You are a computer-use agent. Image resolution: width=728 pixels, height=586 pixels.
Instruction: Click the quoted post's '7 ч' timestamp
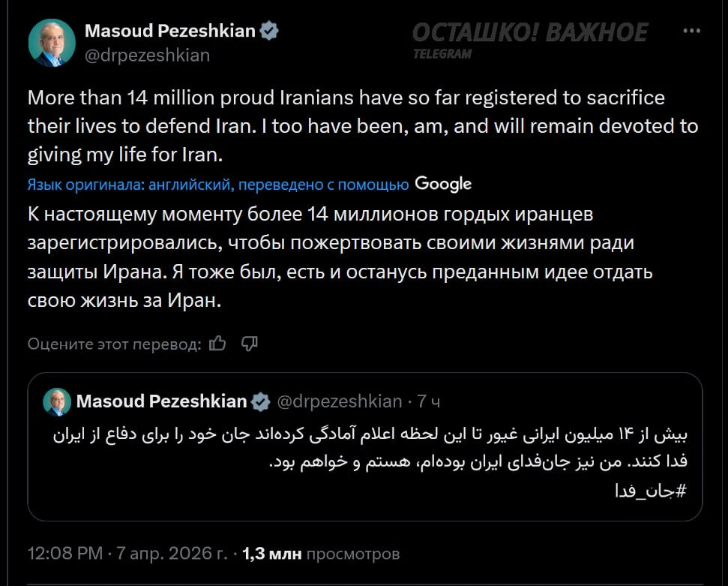(x=429, y=401)
